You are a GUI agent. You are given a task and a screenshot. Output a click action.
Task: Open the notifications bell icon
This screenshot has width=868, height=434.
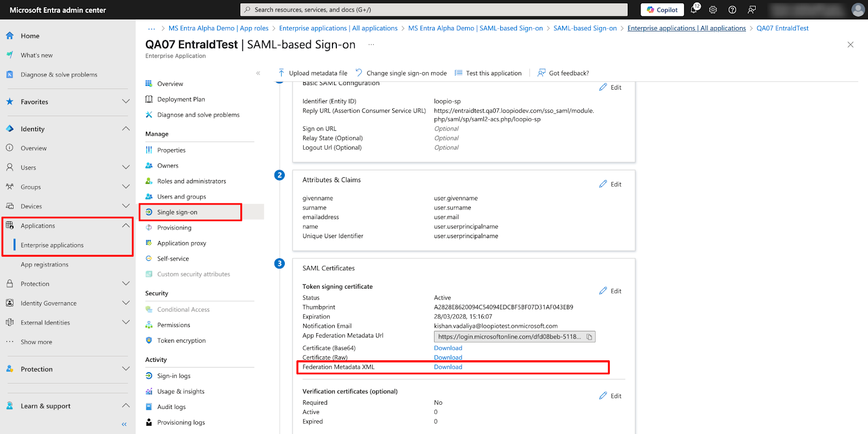[x=694, y=9]
